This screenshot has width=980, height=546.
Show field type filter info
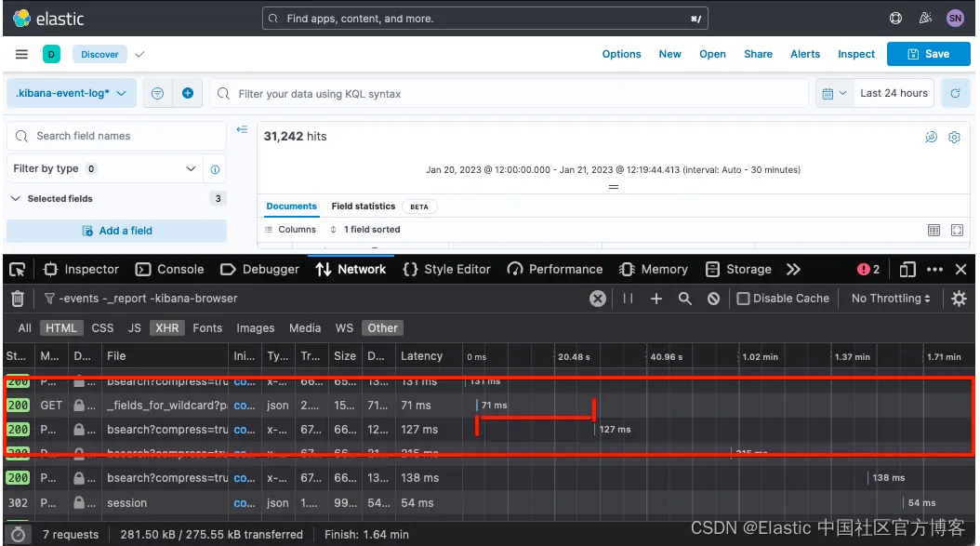(x=215, y=169)
